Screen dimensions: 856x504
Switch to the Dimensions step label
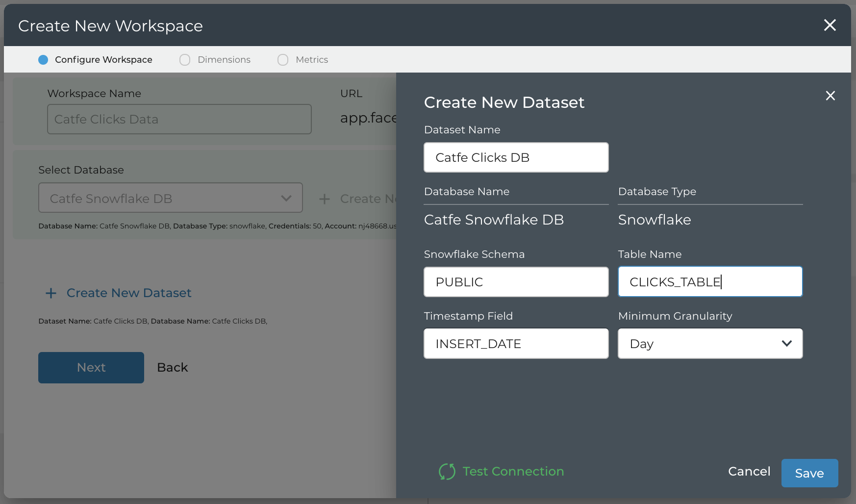(224, 60)
